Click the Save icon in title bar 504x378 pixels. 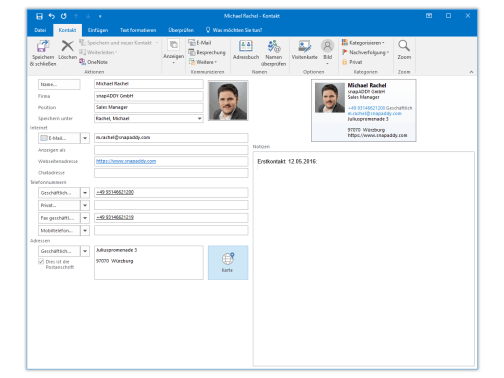(x=39, y=16)
